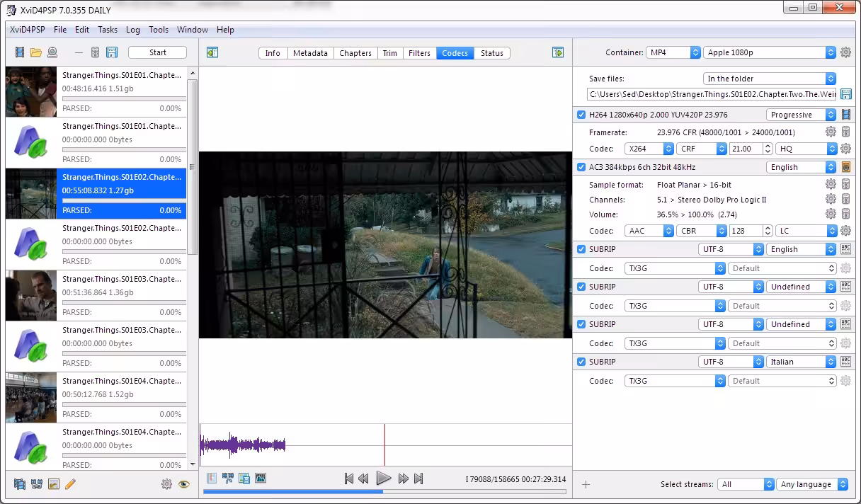Click the pencil edit icon below file list

pos(70,484)
